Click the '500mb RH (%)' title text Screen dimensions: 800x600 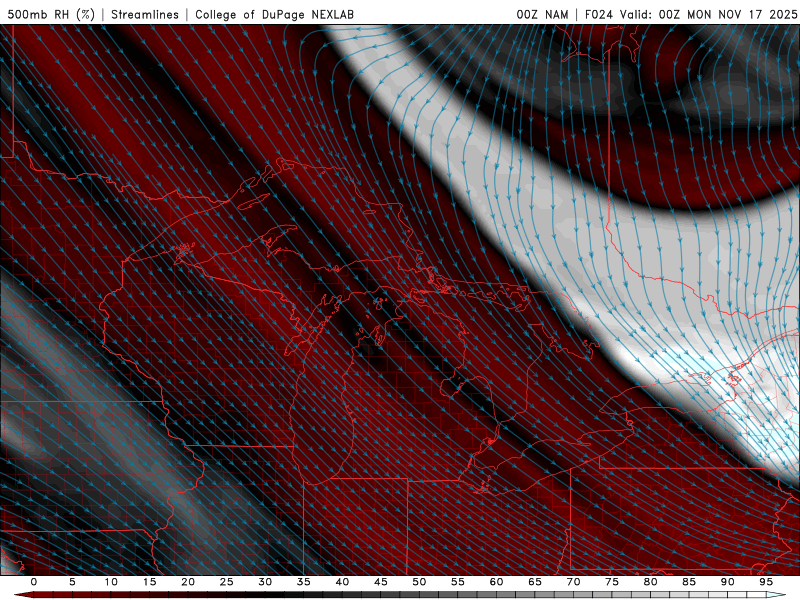(51, 14)
